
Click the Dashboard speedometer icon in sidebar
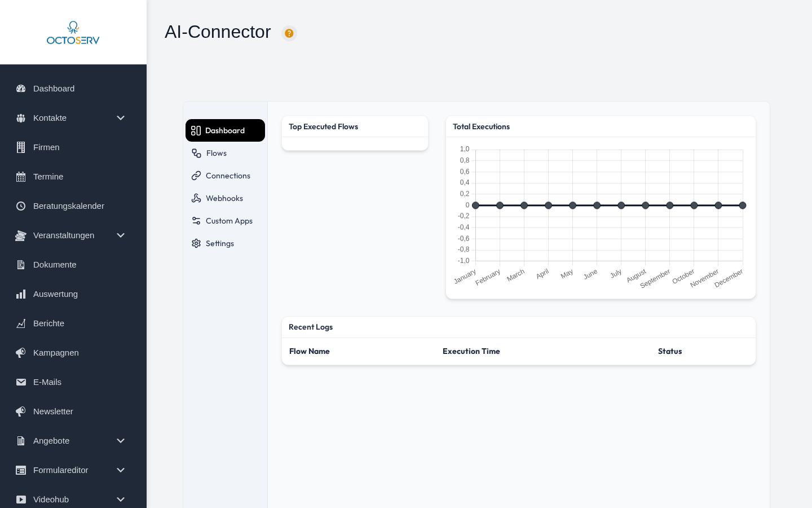pyautogui.click(x=21, y=89)
